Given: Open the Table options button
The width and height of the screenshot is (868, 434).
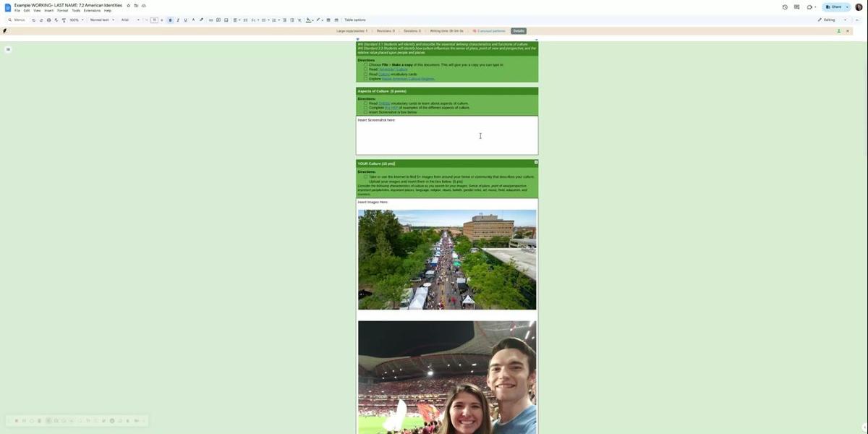Looking at the screenshot, I should click(355, 20).
